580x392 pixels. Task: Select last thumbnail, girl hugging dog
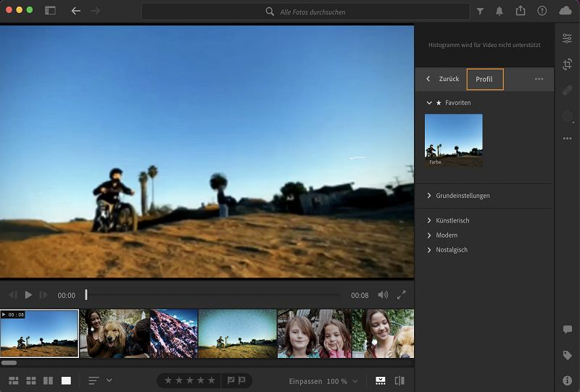point(384,333)
